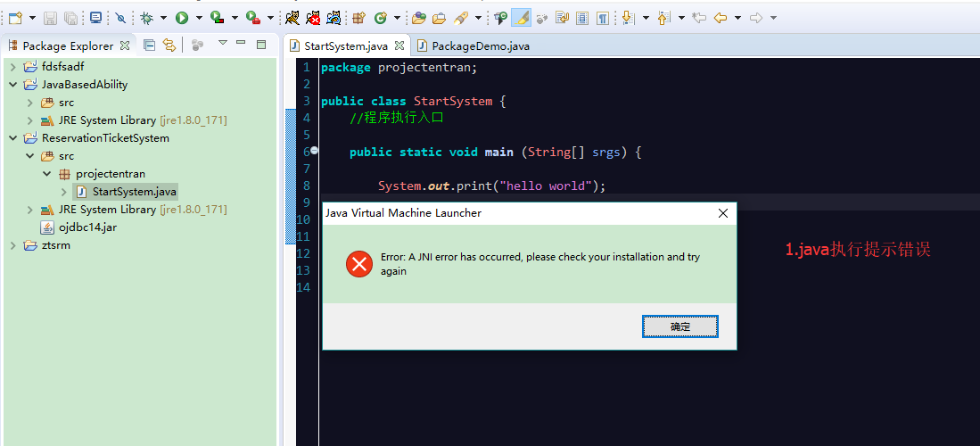Close the Java Virtual Machine Launcher dialog

tap(723, 213)
